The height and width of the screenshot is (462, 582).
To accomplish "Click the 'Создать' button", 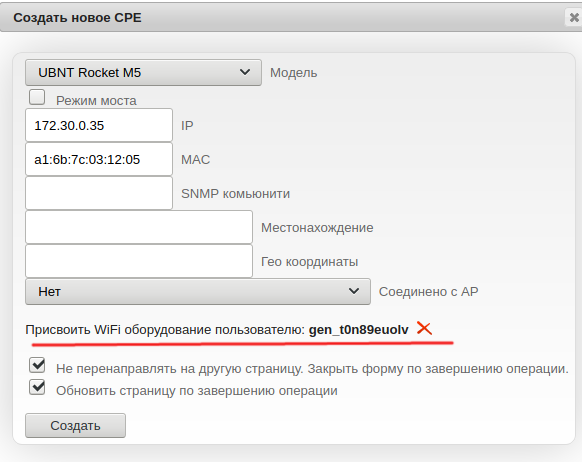I will tap(75, 426).
